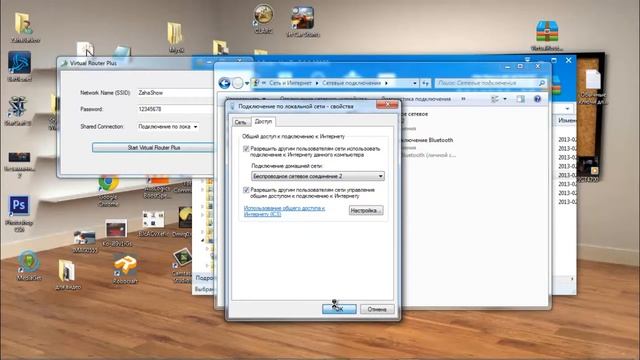Close the local connection properties dialog
The width and height of the screenshot is (640, 360).
(x=387, y=105)
